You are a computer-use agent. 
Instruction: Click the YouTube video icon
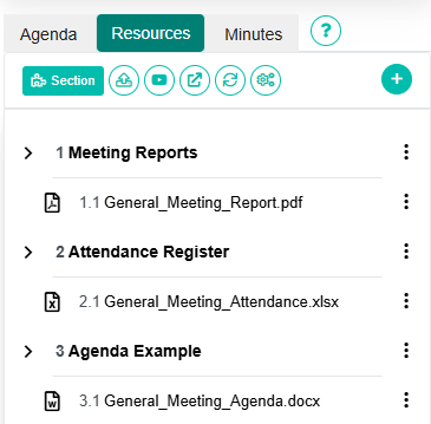(x=159, y=80)
